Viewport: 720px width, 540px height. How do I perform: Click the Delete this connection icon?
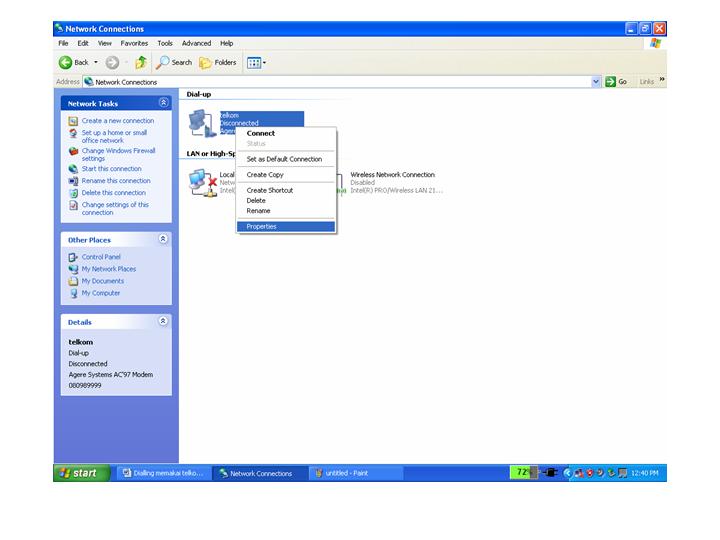(73, 193)
